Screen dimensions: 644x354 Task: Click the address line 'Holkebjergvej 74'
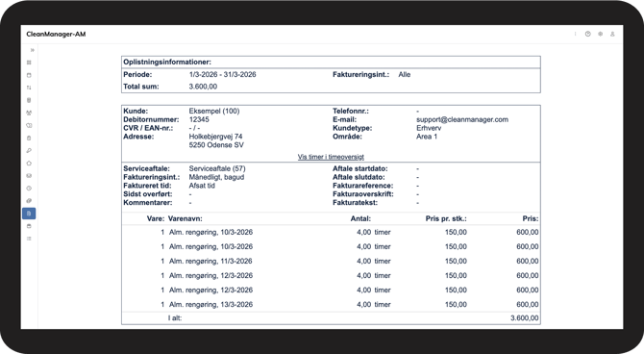click(x=215, y=137)
